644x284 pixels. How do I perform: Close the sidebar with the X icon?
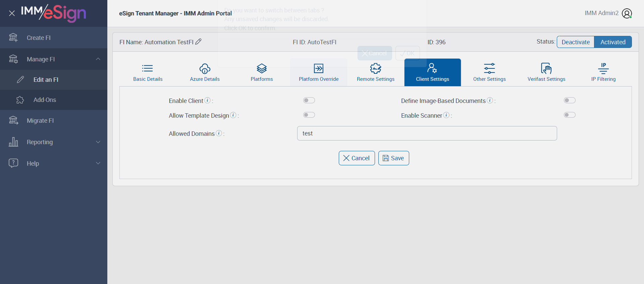[x=12, y=13]
